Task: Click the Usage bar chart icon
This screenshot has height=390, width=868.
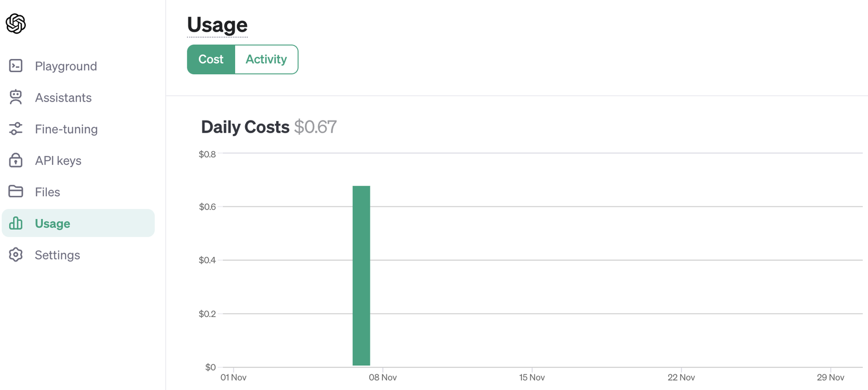Action: [16, 223]
